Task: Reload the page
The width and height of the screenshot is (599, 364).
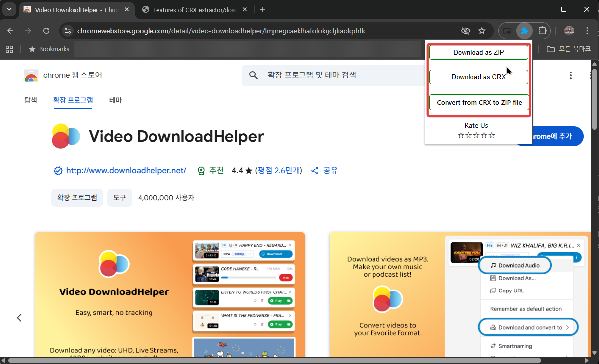Action: coord(46,31)
